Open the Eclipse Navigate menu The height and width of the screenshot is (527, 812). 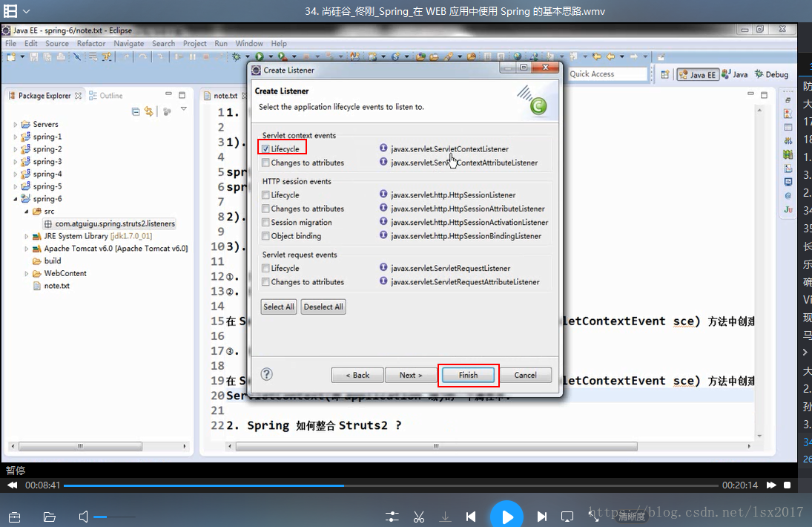click(129, 44)
